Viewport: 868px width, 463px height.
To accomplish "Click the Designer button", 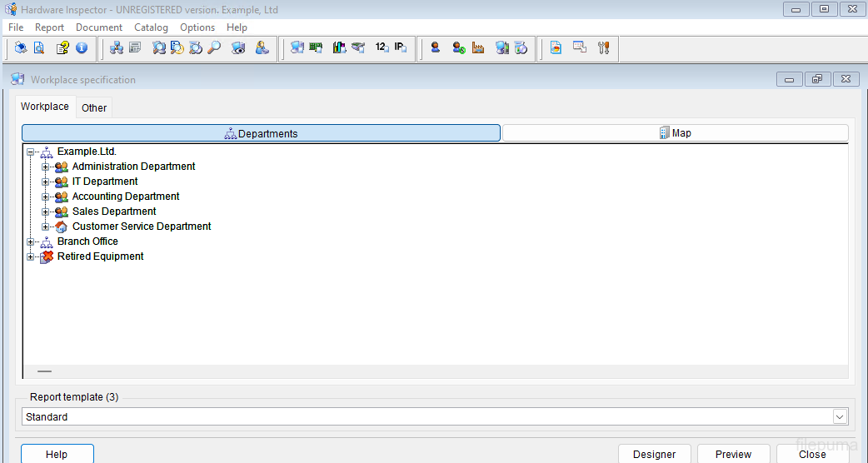I will coord(654,454).
